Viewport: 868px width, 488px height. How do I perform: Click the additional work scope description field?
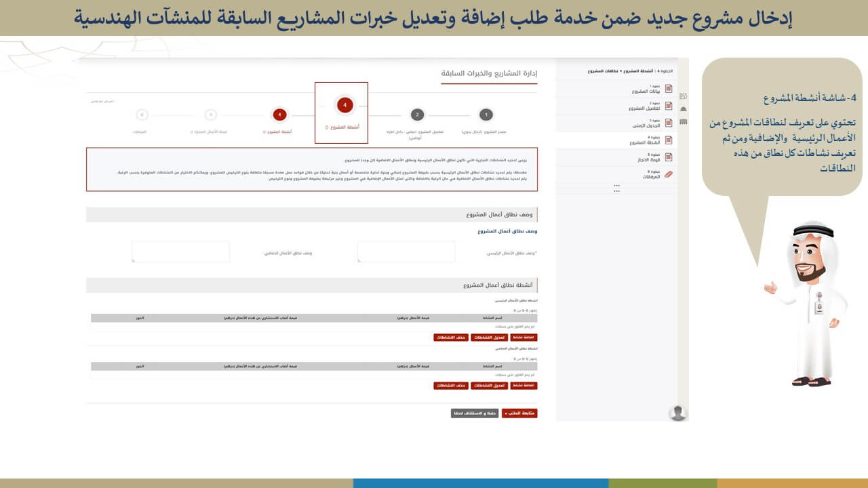[x=180, y=251]
